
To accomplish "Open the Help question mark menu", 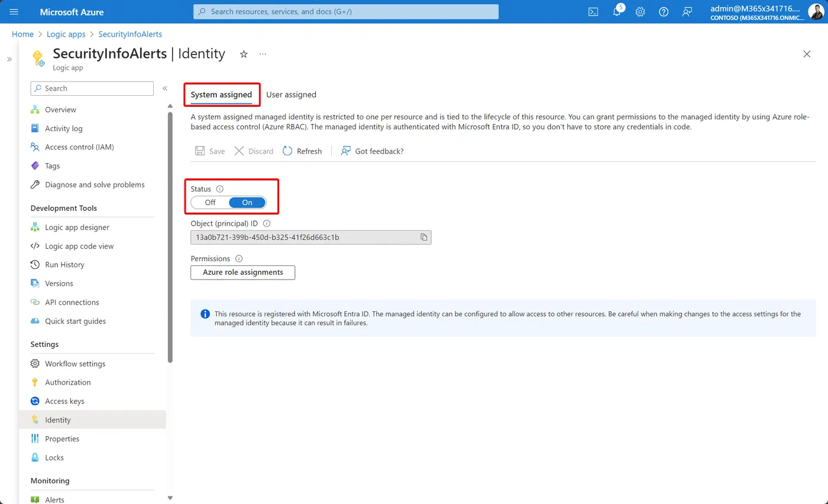I will pyautogui.click(x=664, y=12).
